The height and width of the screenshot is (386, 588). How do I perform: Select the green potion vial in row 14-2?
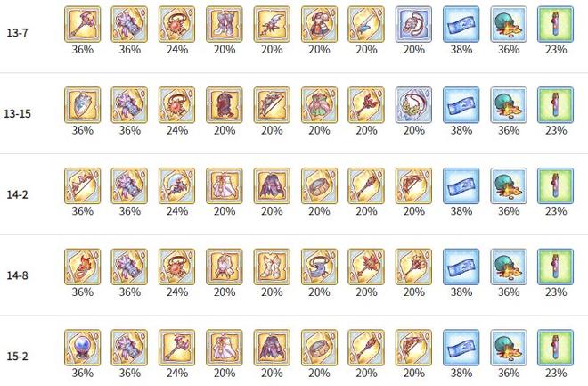(555, 186)
